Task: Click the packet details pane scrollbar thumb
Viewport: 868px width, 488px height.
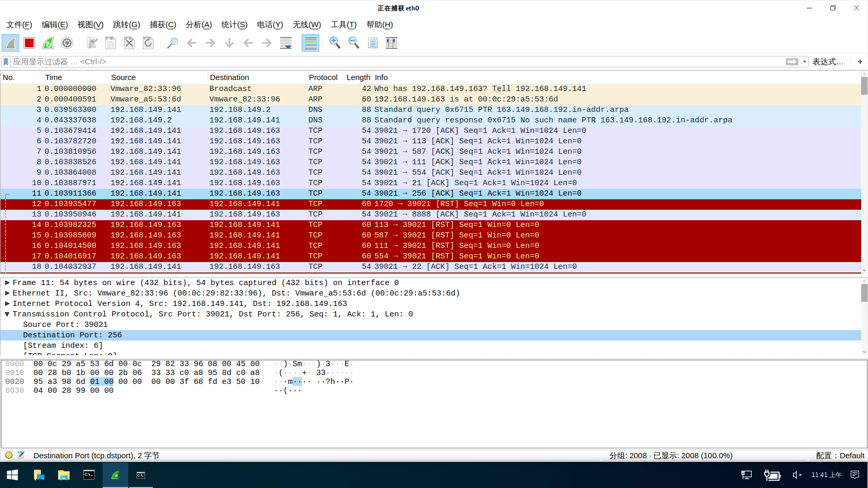Action: click(864, 293)
